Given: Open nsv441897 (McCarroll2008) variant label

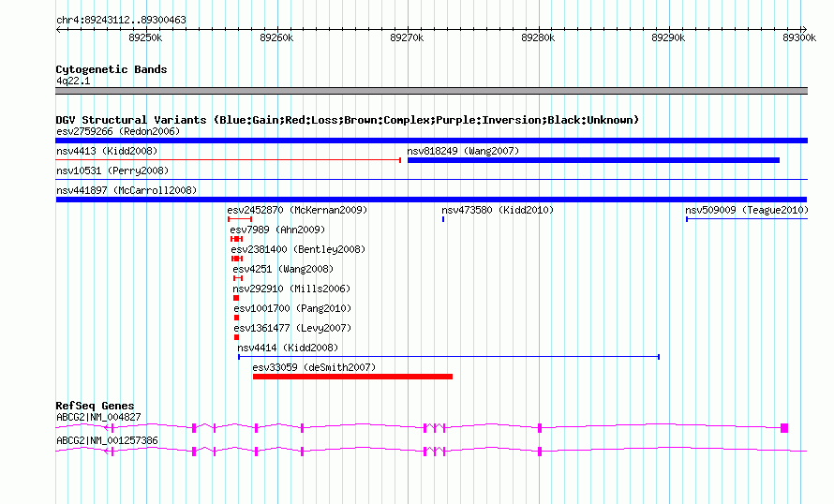Looking at the screenshot, I should coord(127,190).
